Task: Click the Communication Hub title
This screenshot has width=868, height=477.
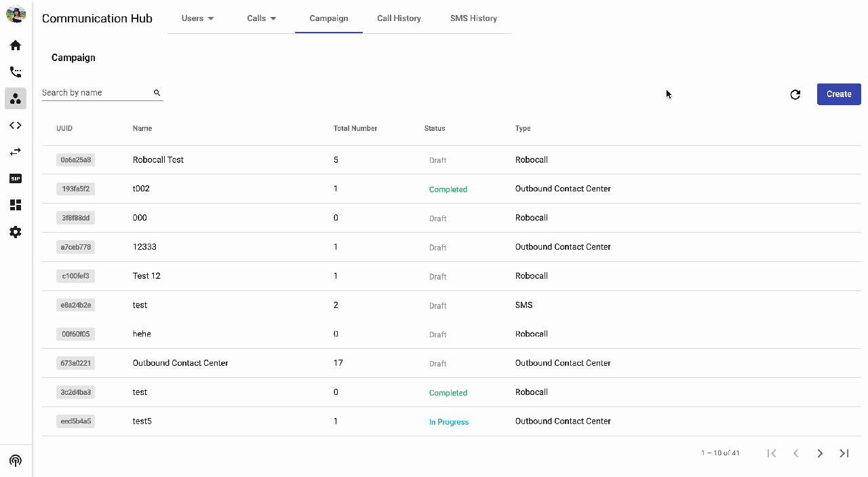Action: coord(97,18)
